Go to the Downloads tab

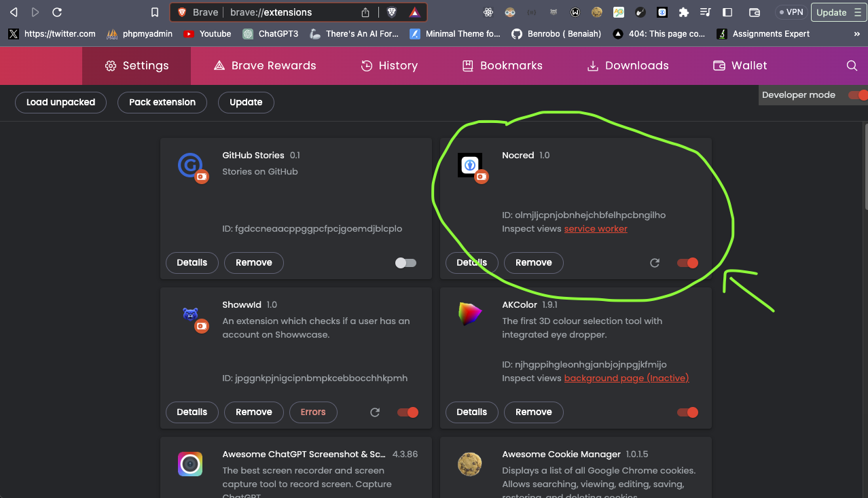[x=628, y=66]
